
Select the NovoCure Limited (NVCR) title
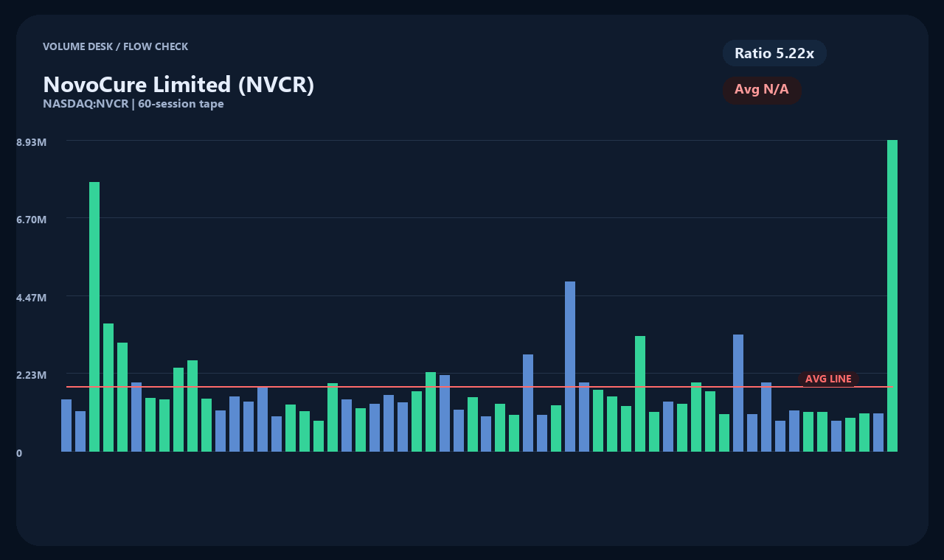(178, 85)
